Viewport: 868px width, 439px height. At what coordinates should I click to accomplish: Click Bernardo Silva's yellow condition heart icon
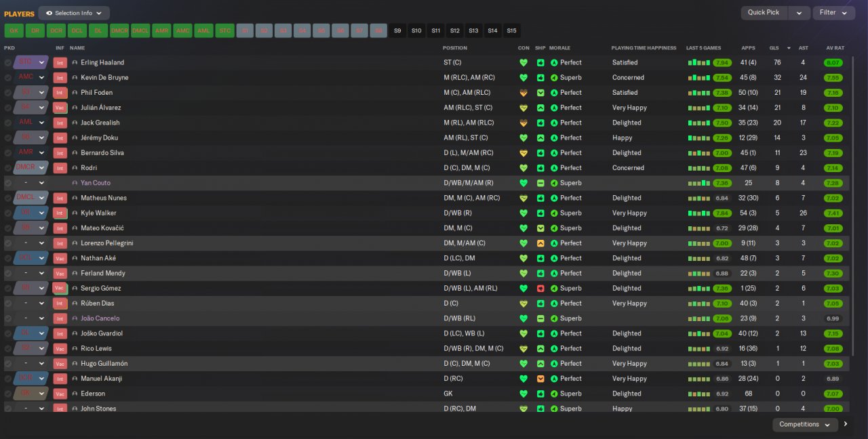523,153
